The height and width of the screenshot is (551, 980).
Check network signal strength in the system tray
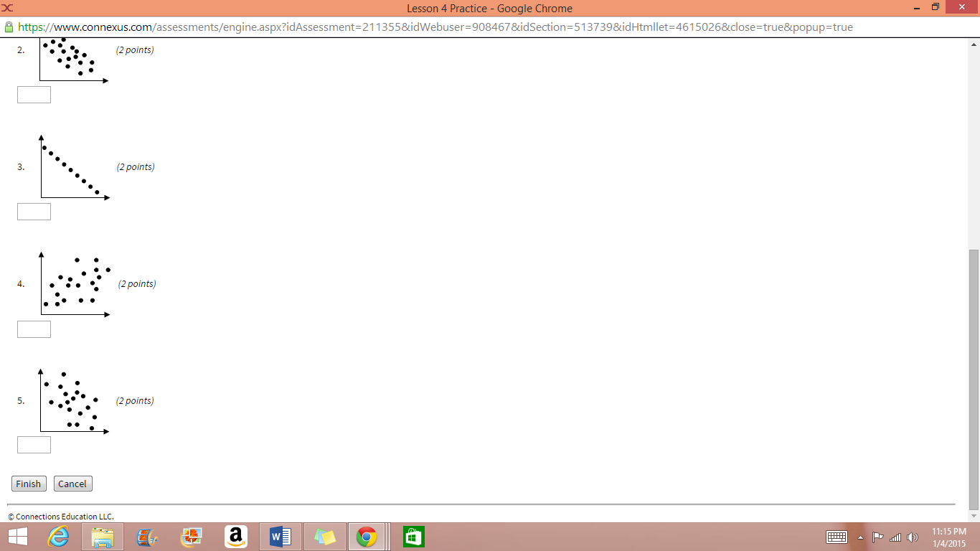point(895,537)
